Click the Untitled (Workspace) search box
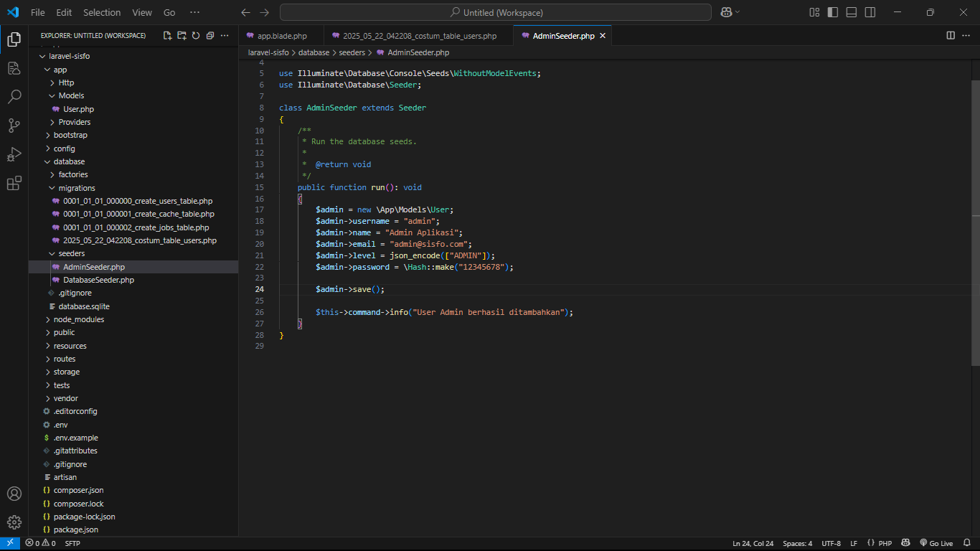 (495, 12)
